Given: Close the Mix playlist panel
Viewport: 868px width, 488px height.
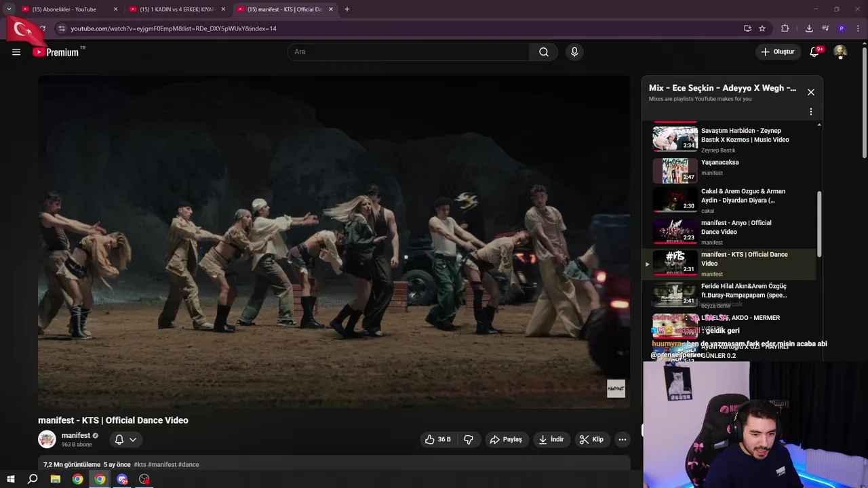Looking at the screenshot, I should 811,92.
